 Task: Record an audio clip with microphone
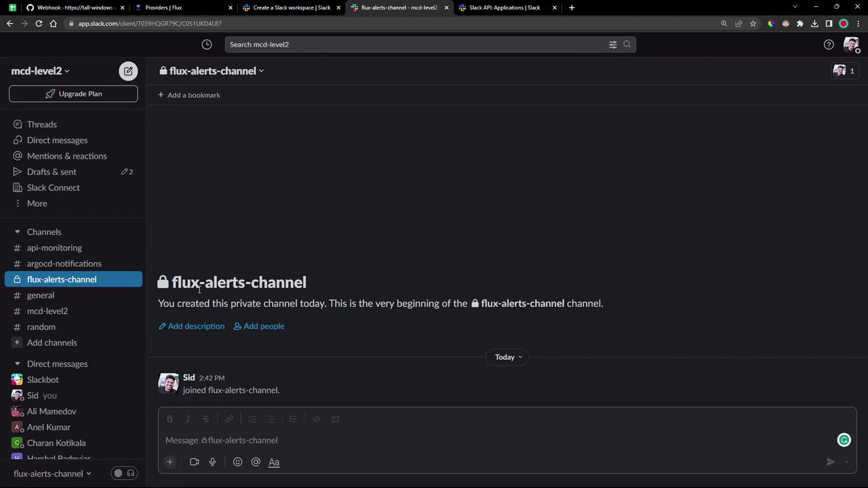click(x=212, y=462)
